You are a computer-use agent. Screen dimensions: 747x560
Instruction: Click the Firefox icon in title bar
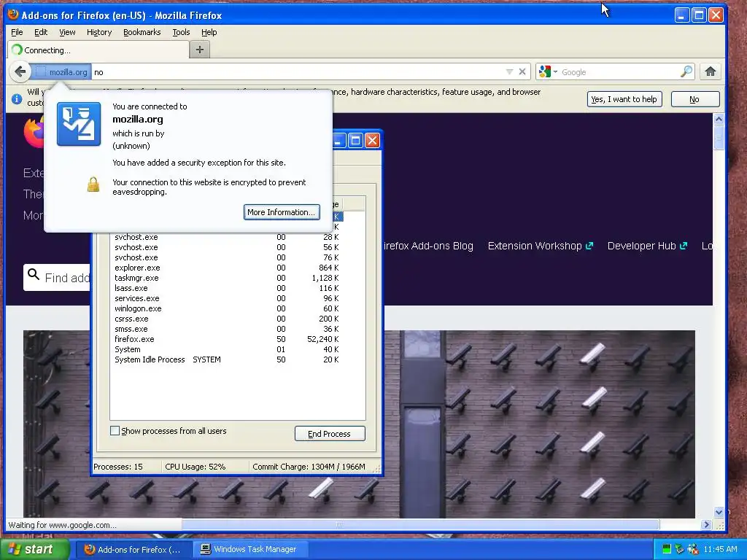click(x=13, y=15)
